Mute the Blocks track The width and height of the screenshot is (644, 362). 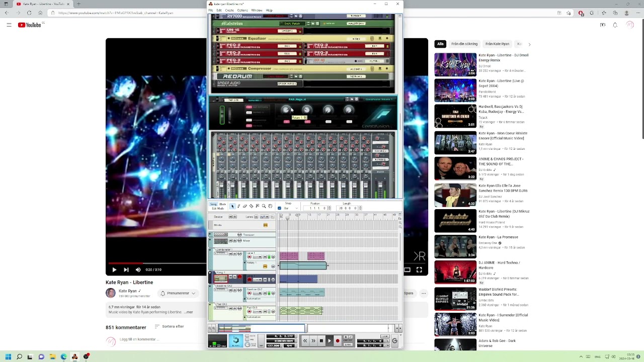point(266,225)
